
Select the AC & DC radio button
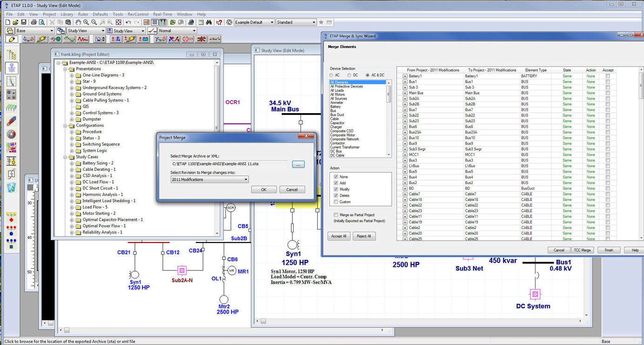point(368,75)
